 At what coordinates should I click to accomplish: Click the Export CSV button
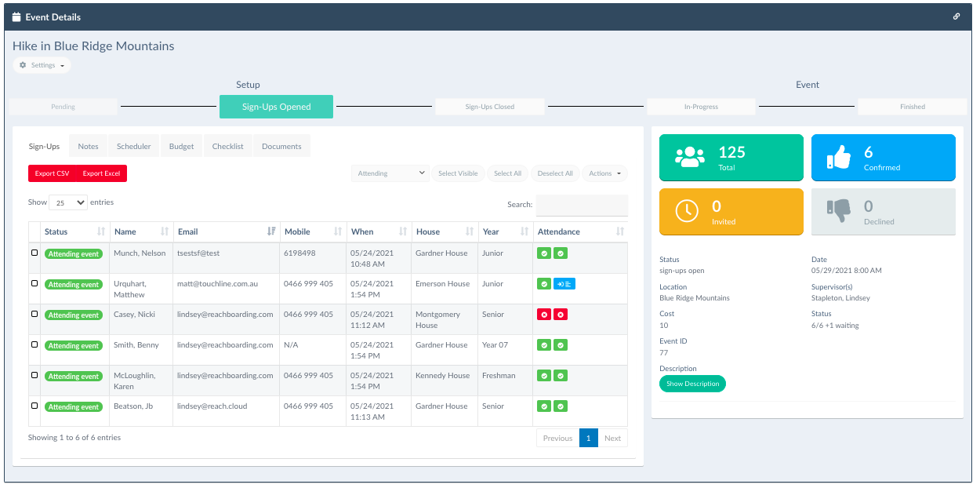click(52, 173)
